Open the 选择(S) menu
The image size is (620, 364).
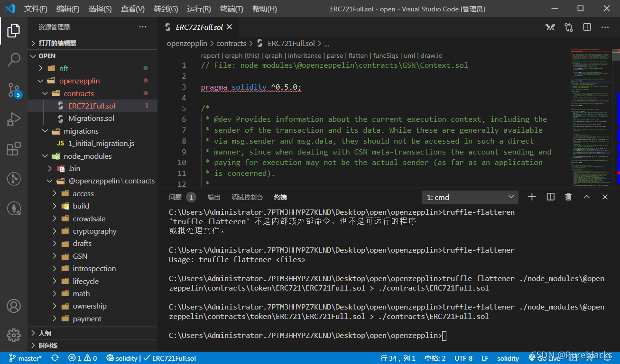pyautogui.click(x=100, y=9)
